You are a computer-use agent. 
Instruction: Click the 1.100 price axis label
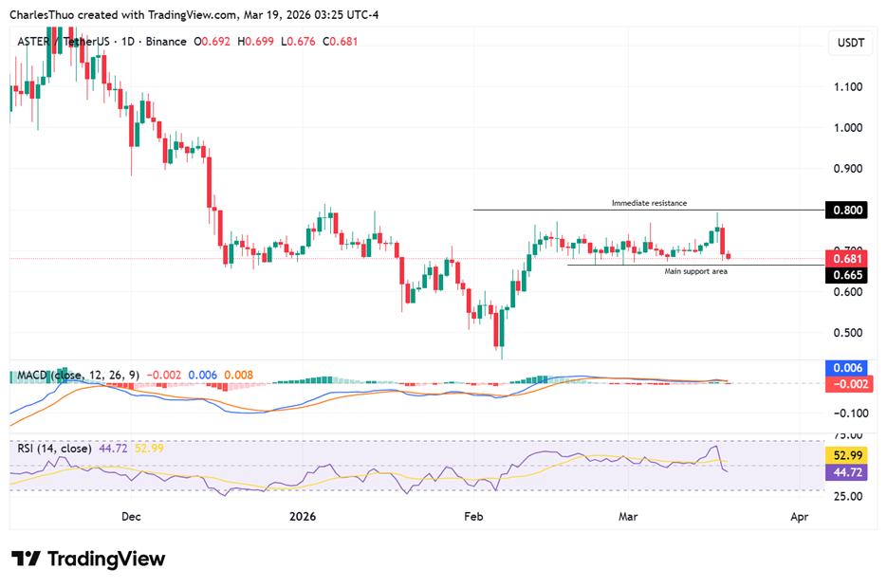click(846, 86)
